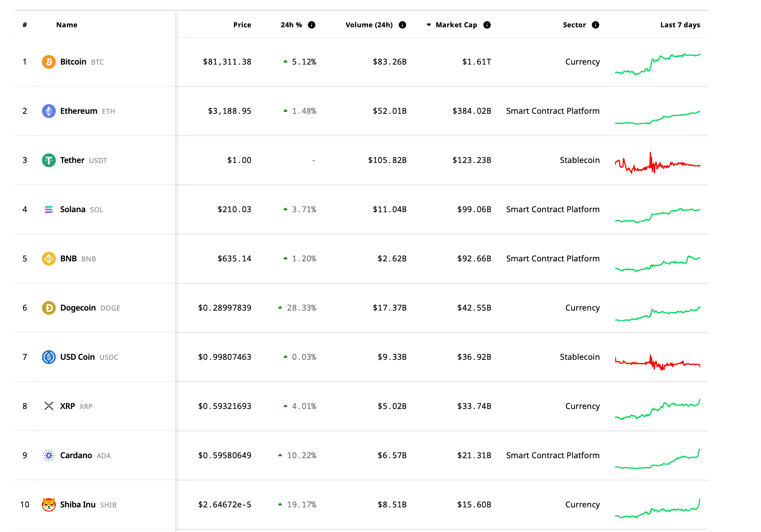This screenshot has width=761, height=532.
Task: Click Ethereum's 7-day sparkline chart
Action: coord(658,118)
